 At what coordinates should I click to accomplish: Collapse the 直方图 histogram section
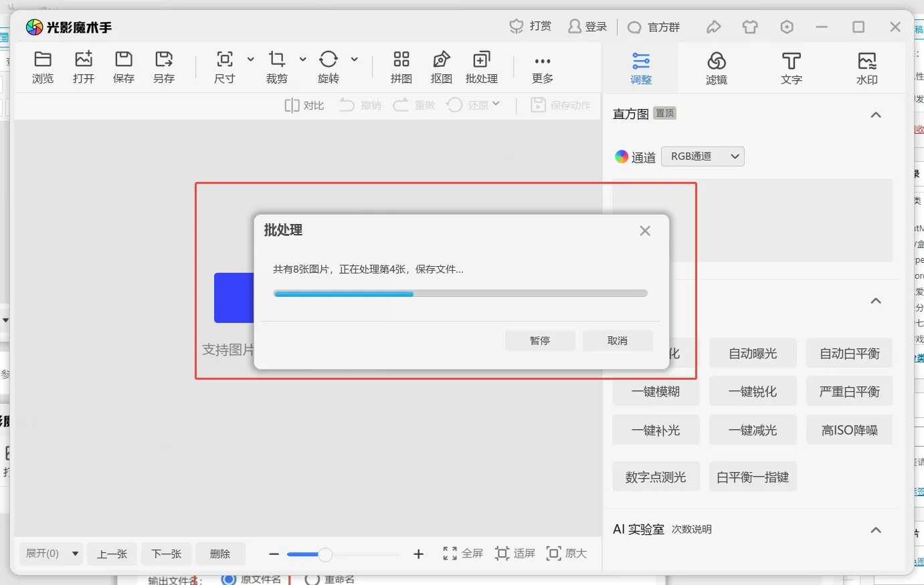click(876, 115)
